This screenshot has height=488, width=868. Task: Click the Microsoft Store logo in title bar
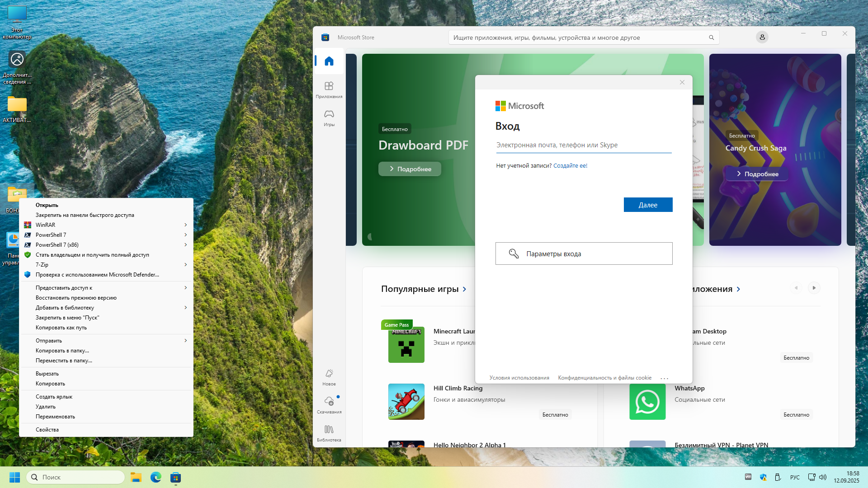point(325,38)
